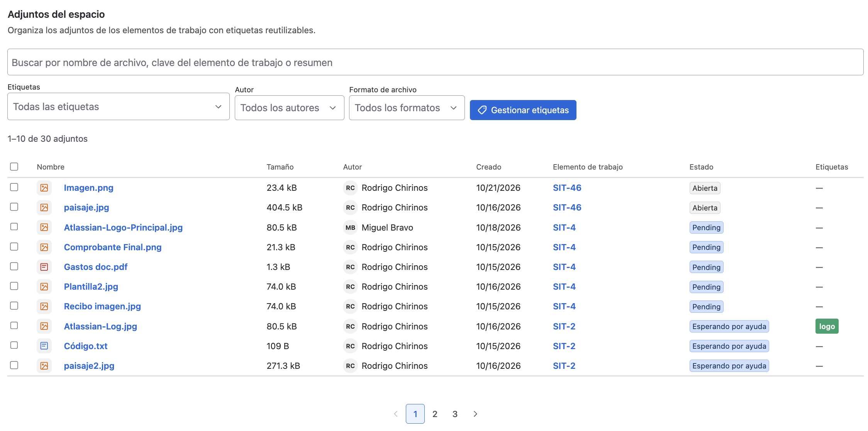Open the Comprobante Final.png file link
Viewport: 868px width, 431px height.
pyautogui.click(x=113, y=247)
